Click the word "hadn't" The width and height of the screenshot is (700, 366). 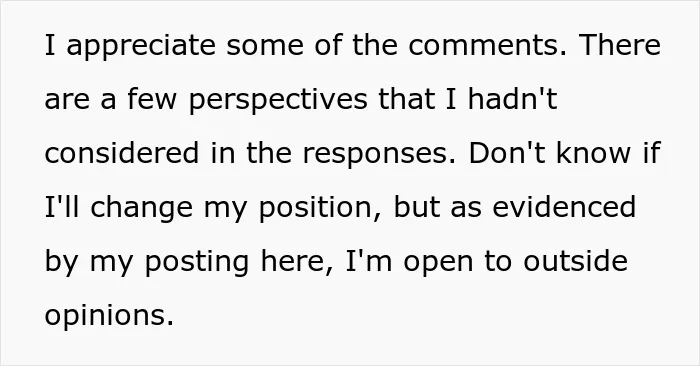[x=512, y=98]
